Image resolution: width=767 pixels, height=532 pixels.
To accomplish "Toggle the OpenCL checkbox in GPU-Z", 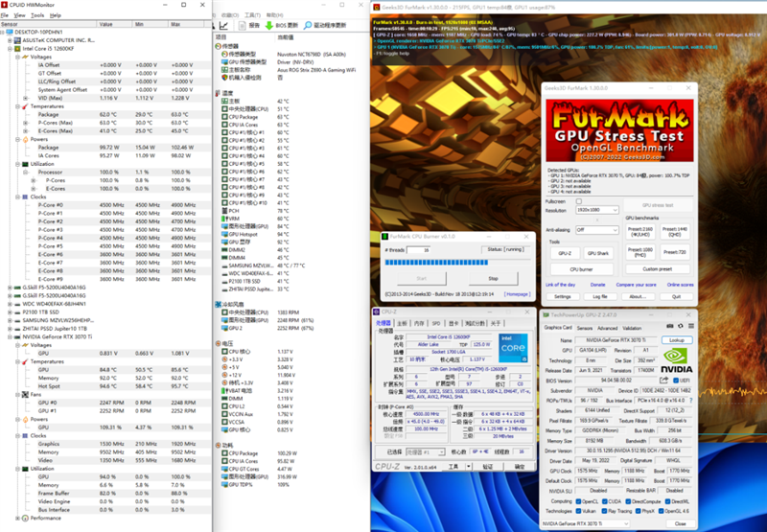I will point(579,501).
